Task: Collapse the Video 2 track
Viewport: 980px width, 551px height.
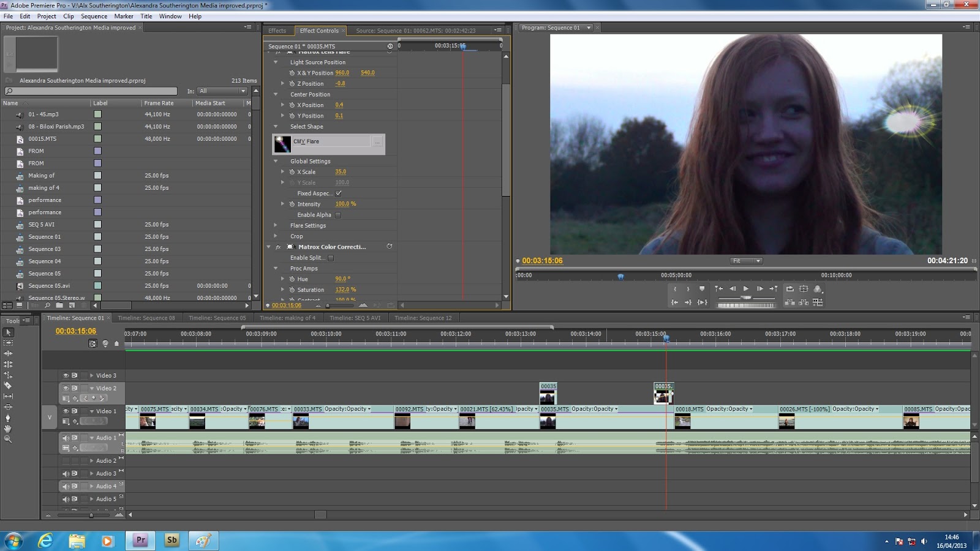Action: 92,388
